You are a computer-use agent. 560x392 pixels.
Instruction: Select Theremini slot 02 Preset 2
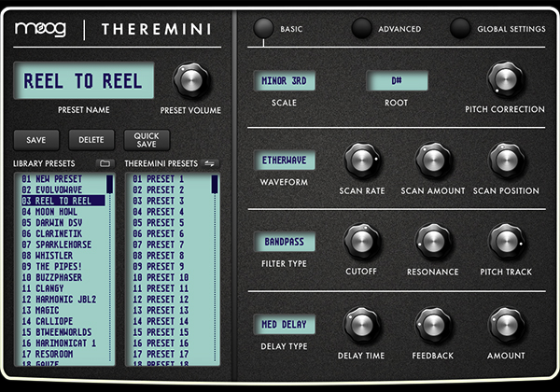[x=171, y=189]
